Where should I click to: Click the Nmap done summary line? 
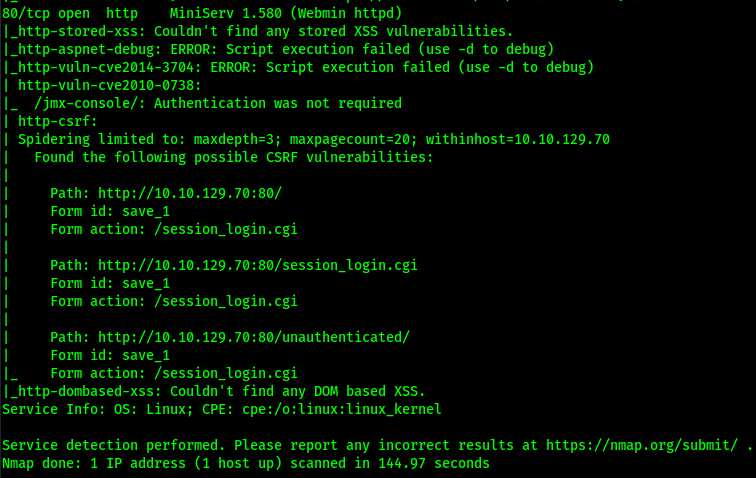246,464
